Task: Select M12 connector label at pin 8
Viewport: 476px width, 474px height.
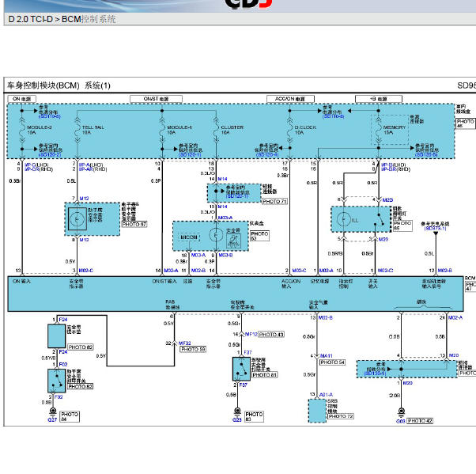Action: pos(84,240)
